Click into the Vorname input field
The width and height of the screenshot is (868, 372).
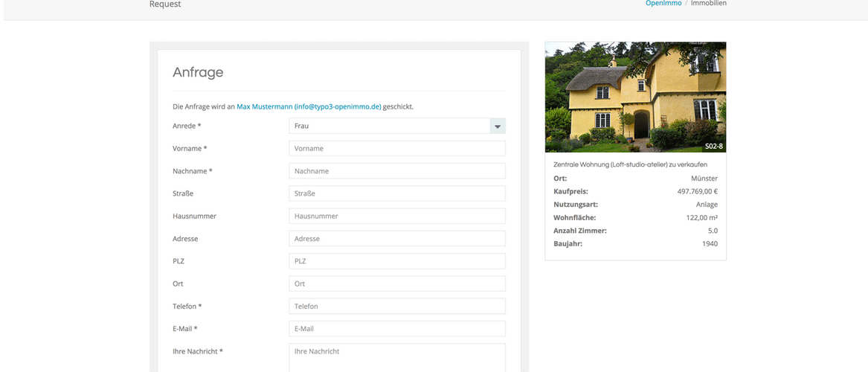[396, 149]
